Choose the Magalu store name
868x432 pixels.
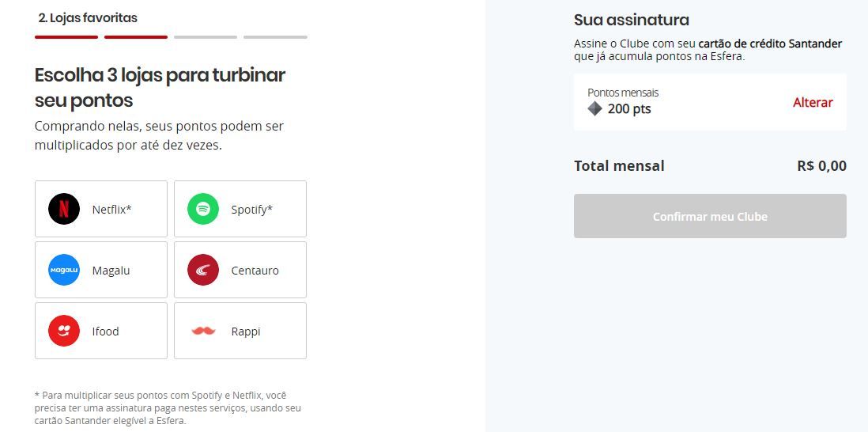tap(111, 271)
